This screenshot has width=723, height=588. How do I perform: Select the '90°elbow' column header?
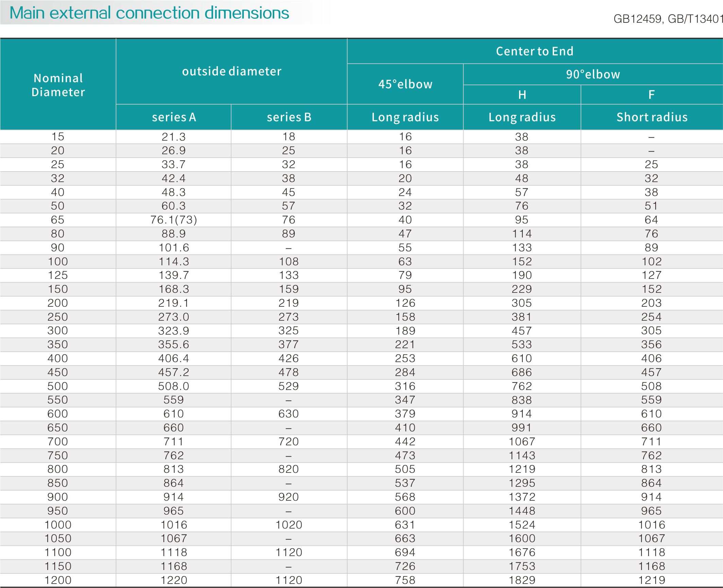(x=593, y=74)
